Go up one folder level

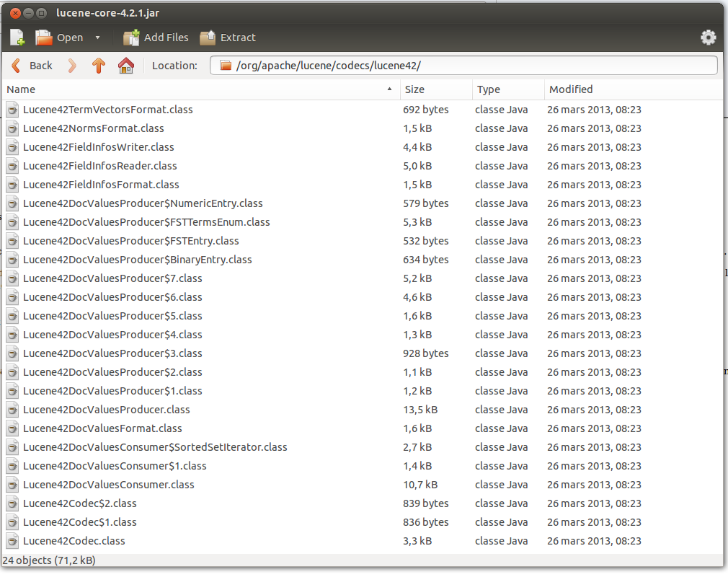(99, 66)
